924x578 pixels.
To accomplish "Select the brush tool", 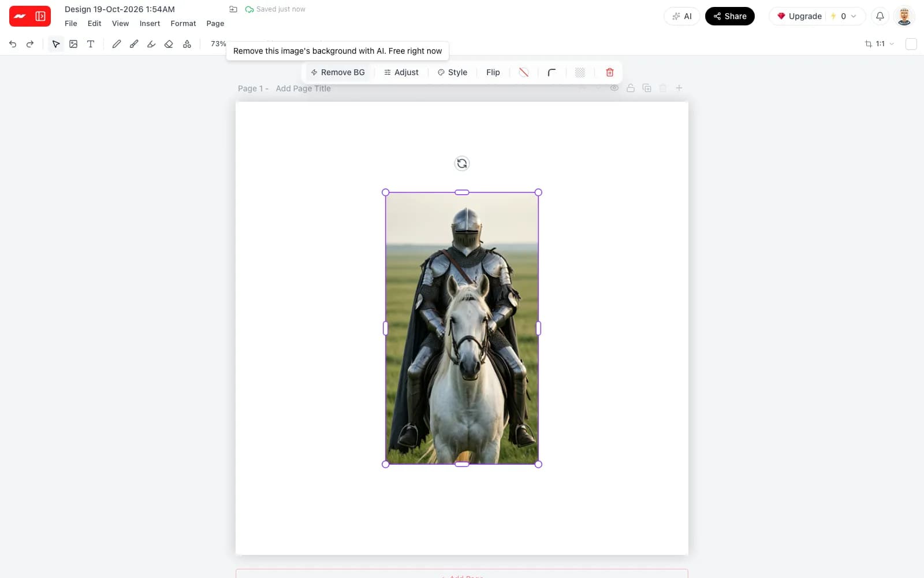I will point(134,44).
